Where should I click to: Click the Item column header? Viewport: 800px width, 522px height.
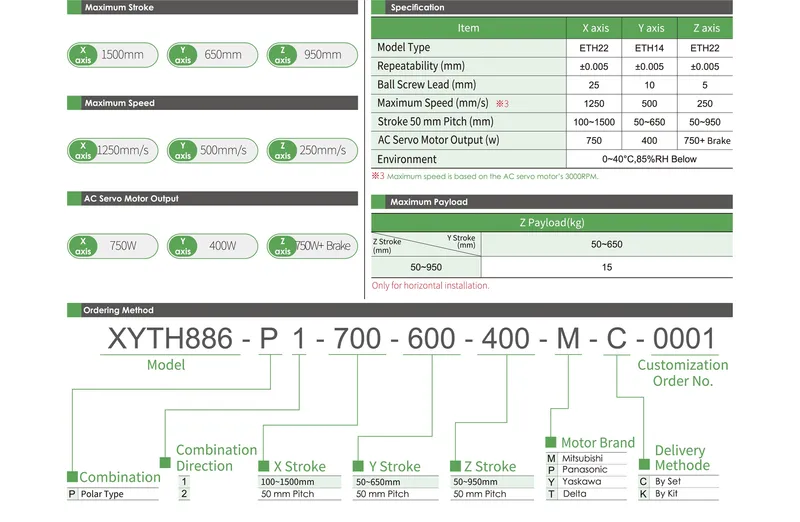pyautogui.click(x=468, y=28)
